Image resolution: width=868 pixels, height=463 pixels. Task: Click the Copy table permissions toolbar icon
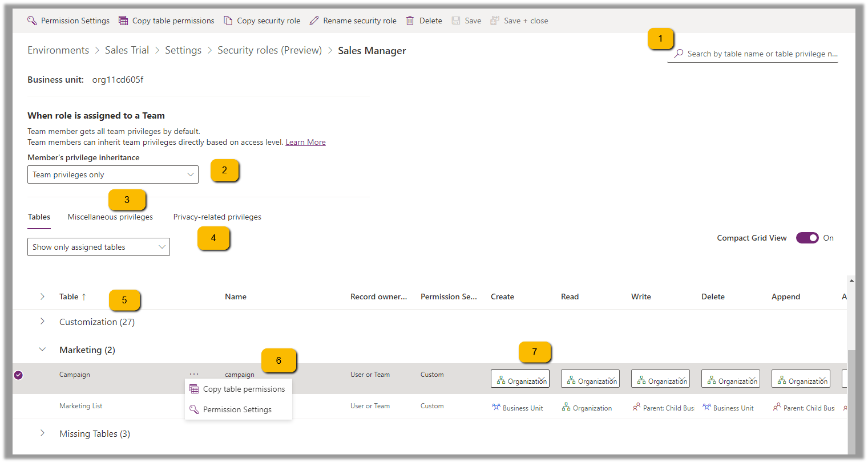coord(123,21)
